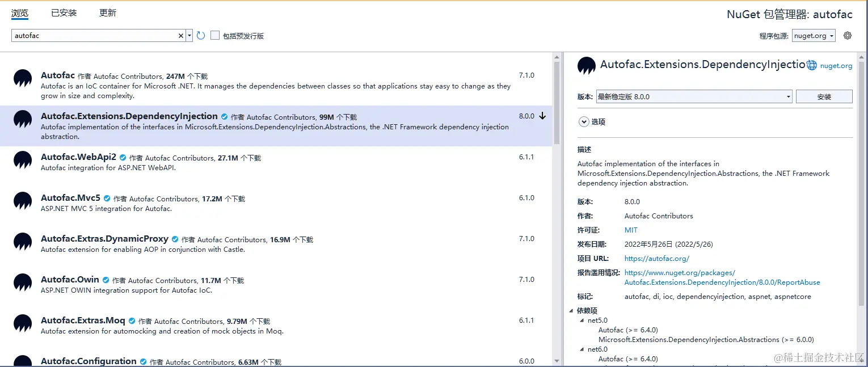Click the tags text autofac, di, ioc
Viewport: 868px width, 367px height.
pos(718,297)
